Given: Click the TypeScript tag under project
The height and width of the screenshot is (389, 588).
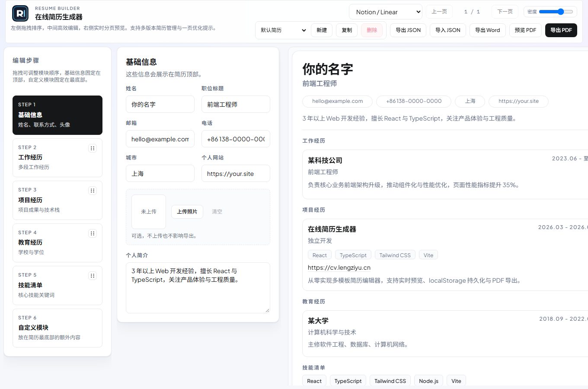Looking at the screenshot, I should (353, 255).
